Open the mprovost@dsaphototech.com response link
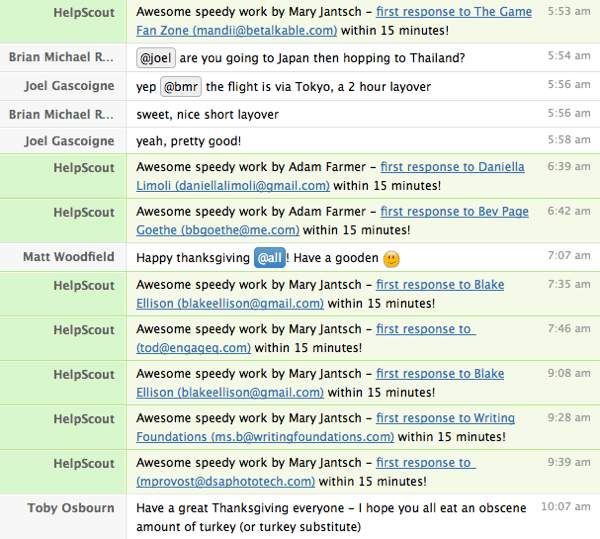 click(306, 472)
